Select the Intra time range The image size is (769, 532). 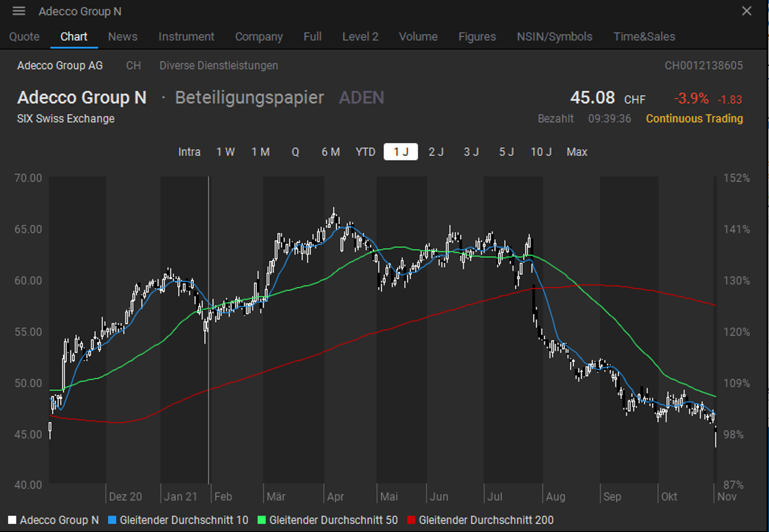tap(189, 152)
